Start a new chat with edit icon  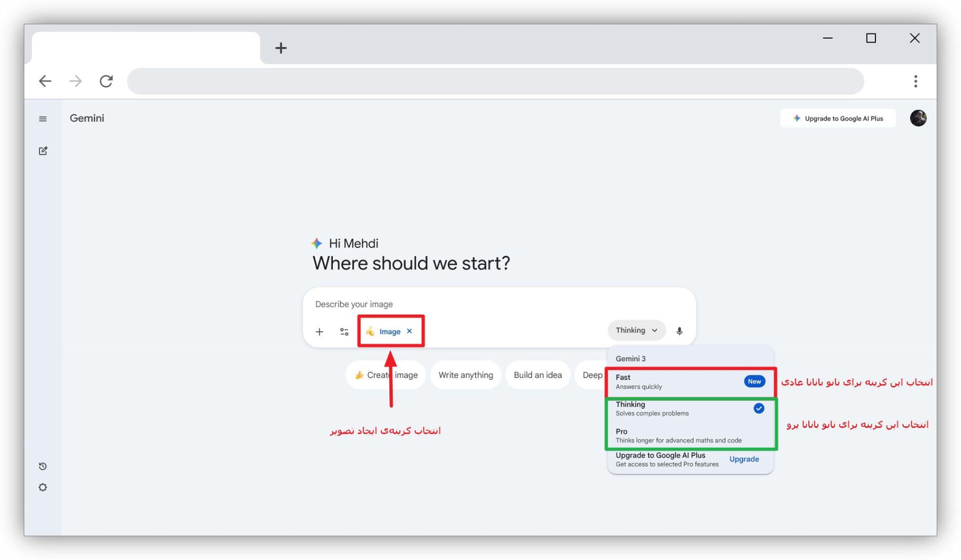43,151
